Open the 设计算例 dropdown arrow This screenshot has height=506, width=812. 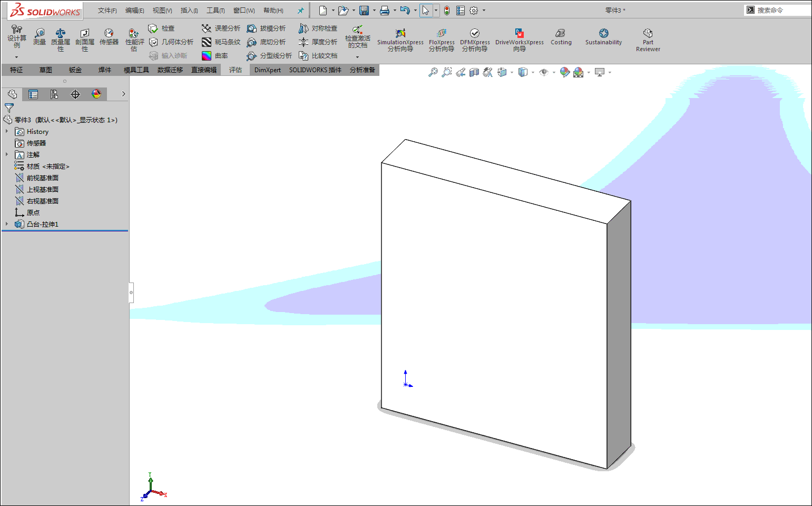coord(16,57)
